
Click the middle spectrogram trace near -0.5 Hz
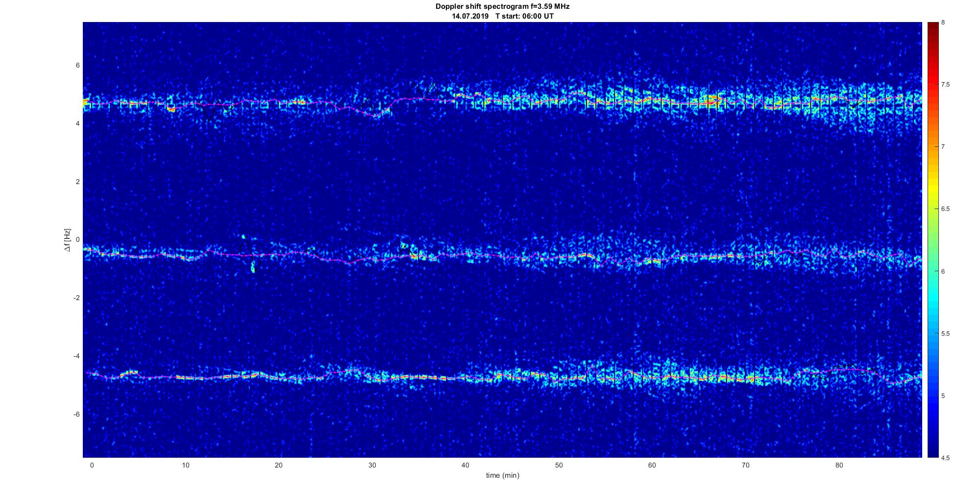pyautogui.click(x=502, y=256)
